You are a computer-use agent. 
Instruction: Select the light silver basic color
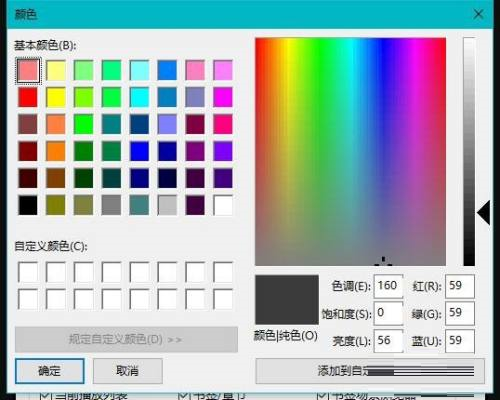(167, 205)
